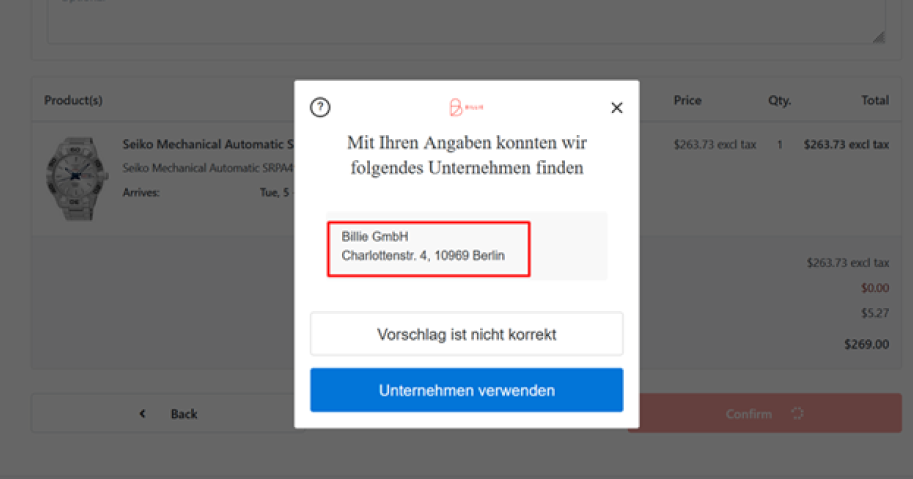Click the text area resize handle
The image size is (913, 479).
coord(878,36)
